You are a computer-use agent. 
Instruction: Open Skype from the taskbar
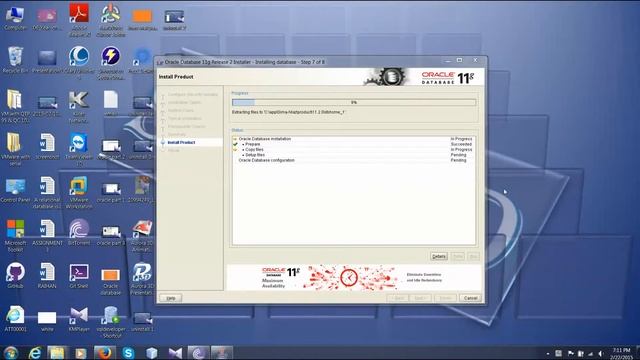[128, 353]
